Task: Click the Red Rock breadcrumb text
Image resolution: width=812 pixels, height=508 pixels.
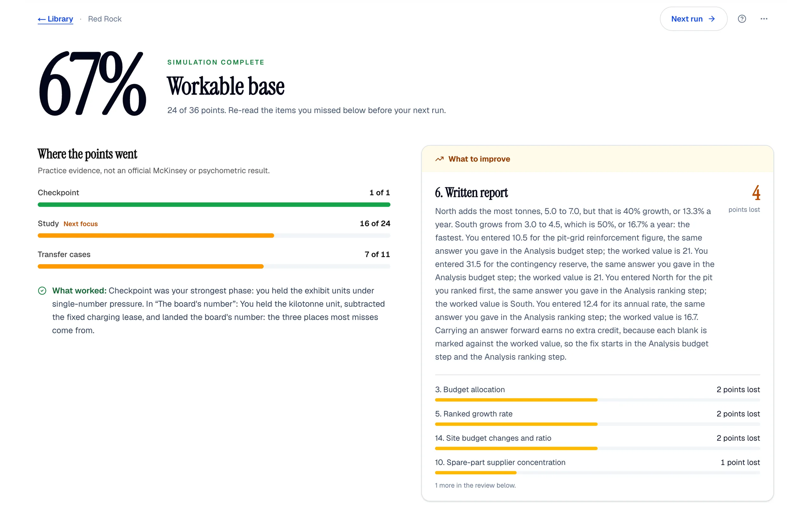Action: tap(105, 19)
